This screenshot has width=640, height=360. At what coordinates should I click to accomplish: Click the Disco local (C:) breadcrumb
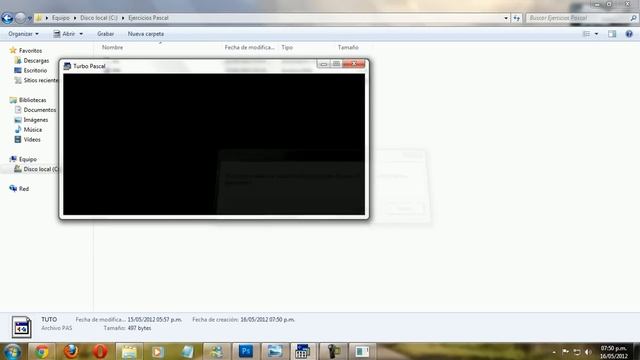[99, 18]
